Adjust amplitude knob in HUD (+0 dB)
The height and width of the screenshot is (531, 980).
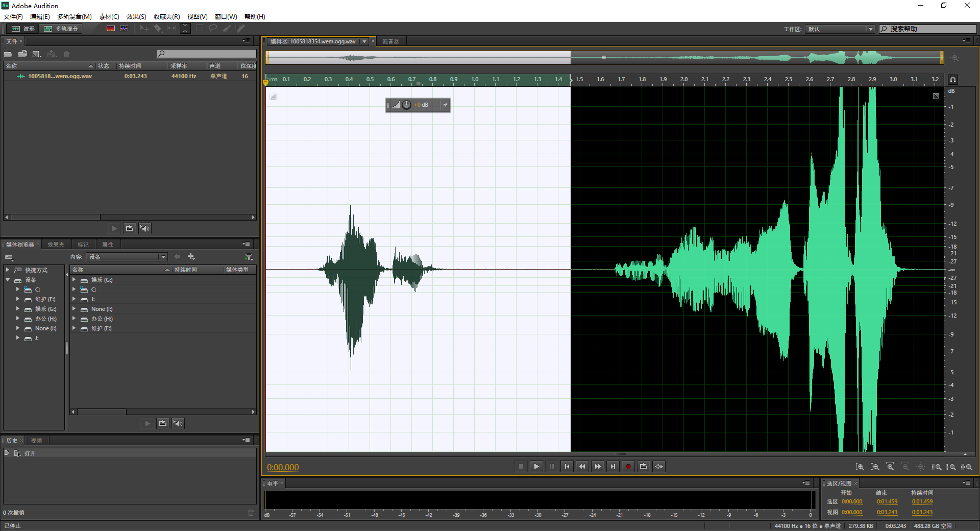(406, 105)
